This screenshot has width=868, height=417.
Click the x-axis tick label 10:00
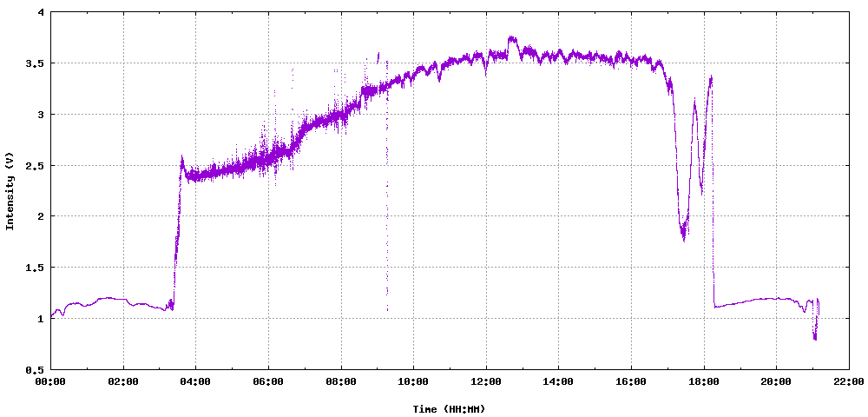click(x=413, y=382)
